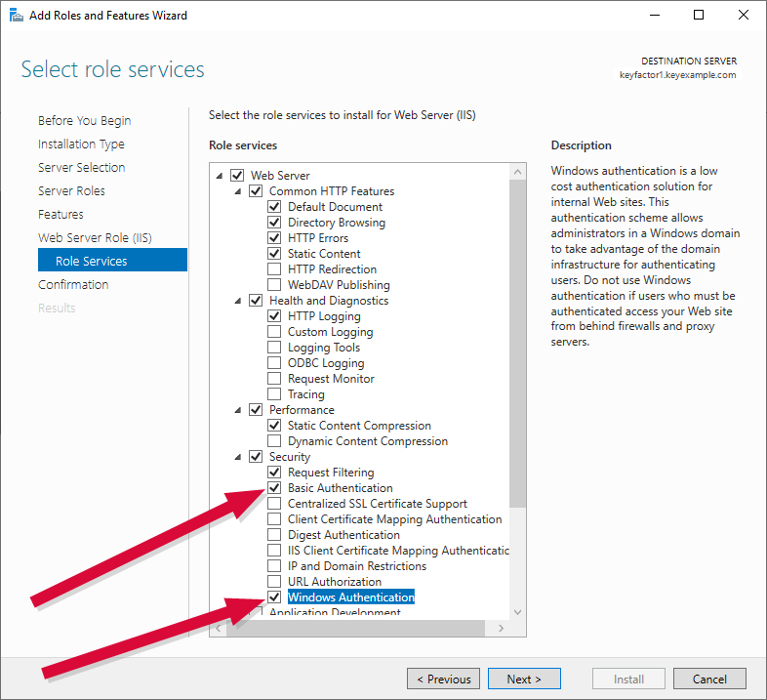
Task: Click horizontal scroll right arrow
Action: pyautogui.click(x=501, y=628)
